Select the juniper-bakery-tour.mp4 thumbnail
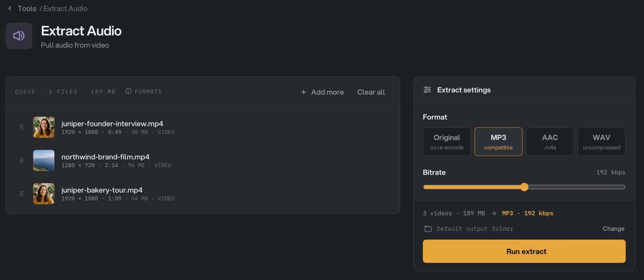The width and height of the screenshot is (644, 280). [44, 194]
